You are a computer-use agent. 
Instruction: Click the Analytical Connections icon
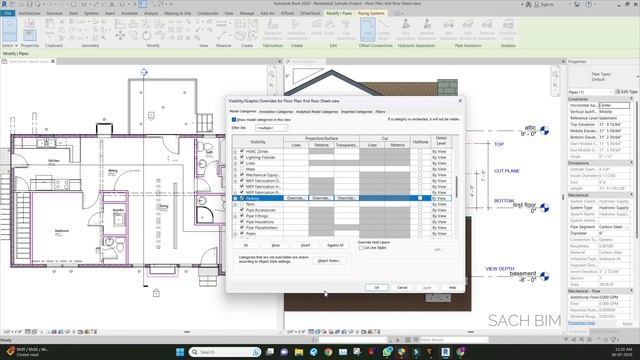point(297,29)
